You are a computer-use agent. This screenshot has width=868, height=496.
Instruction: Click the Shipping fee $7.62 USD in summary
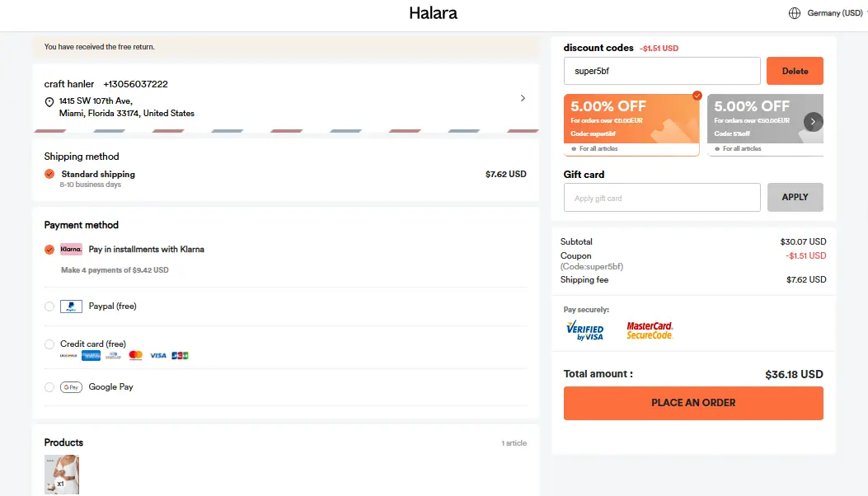click(x=806, y=279)
